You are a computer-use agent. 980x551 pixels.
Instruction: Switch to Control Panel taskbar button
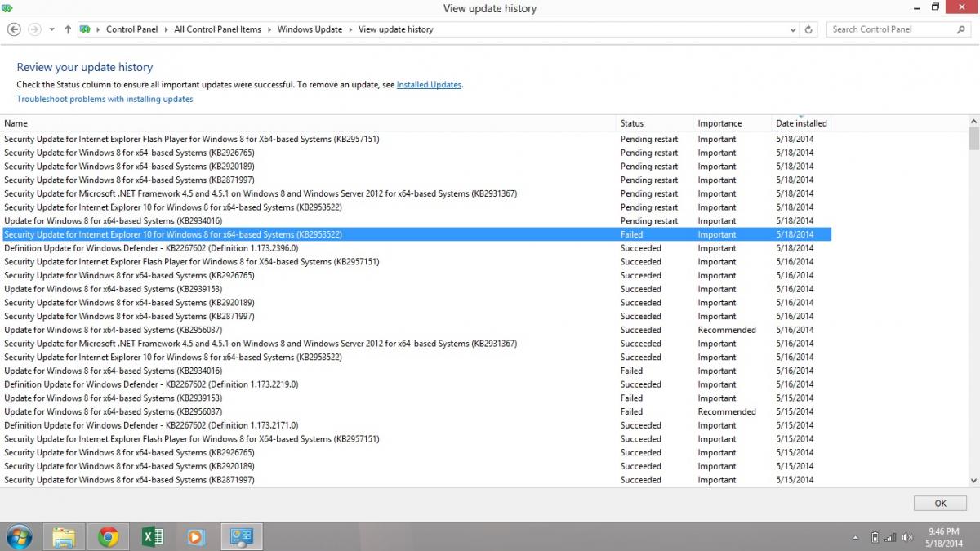click(242, 536)
